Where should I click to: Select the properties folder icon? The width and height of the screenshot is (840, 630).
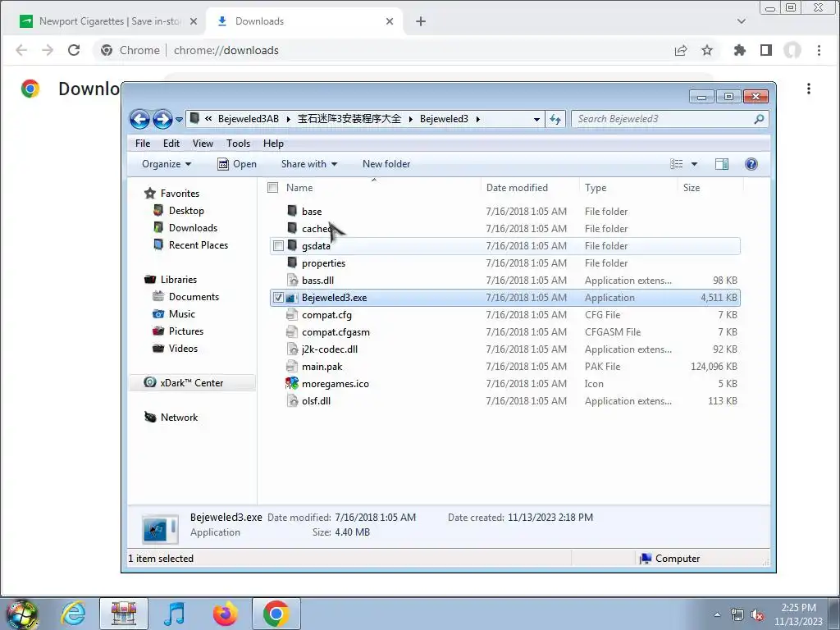pyautogui.click(x=292, y=262)
